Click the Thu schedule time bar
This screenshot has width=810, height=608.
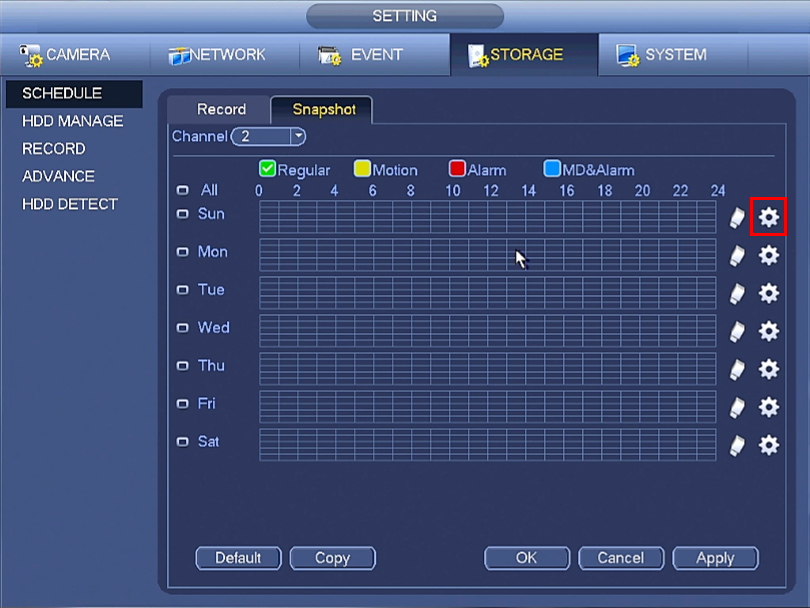click(x=488, y=369)
